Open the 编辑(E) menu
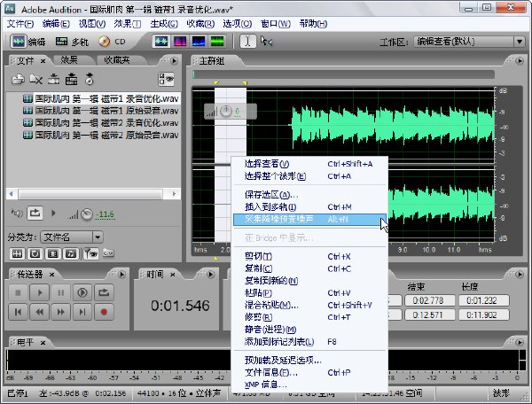This screenshot has height=404, width=532. [x=56, y=24]
